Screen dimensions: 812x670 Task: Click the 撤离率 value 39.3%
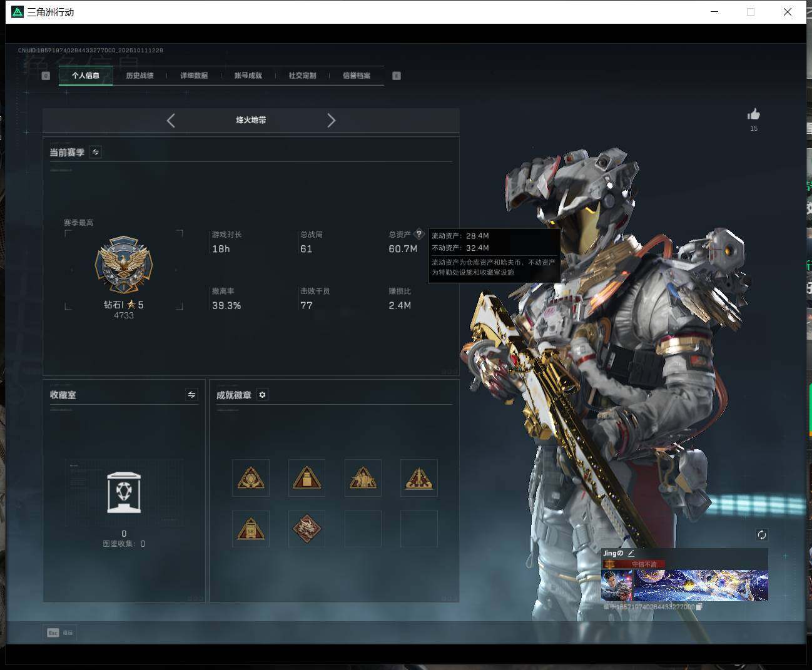(x=226, y=305)
